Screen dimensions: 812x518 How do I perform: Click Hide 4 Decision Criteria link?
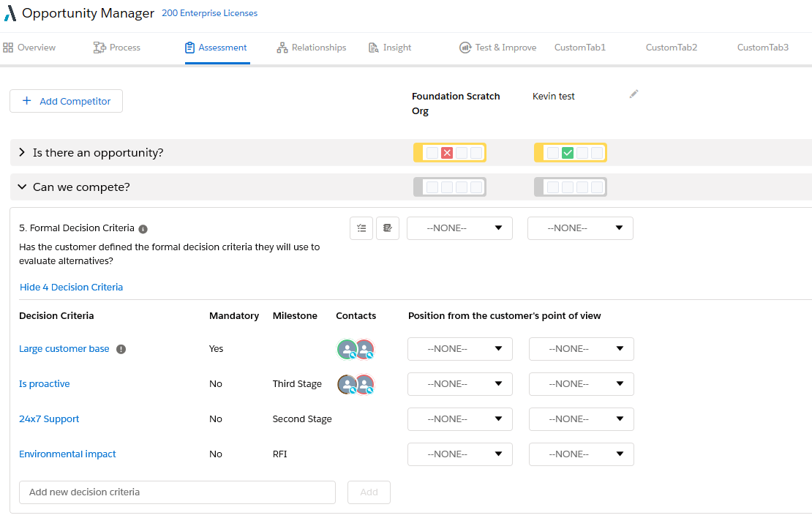point(72,288)
